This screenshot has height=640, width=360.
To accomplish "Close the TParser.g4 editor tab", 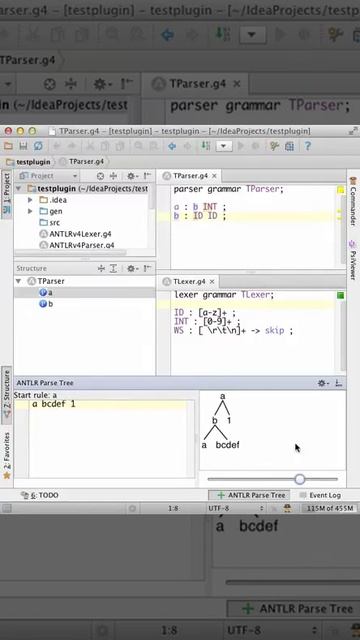I will 214,176.
